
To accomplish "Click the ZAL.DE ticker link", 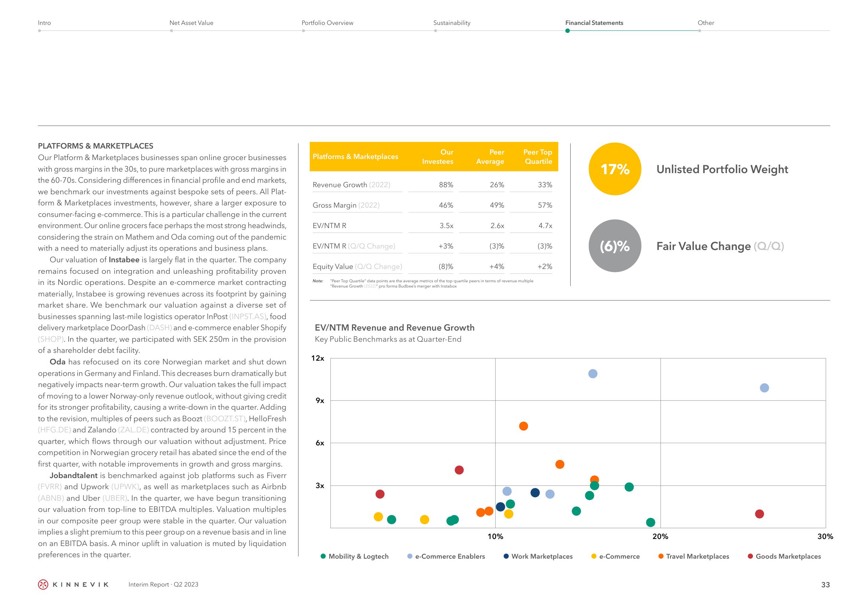I will [133, 430].
